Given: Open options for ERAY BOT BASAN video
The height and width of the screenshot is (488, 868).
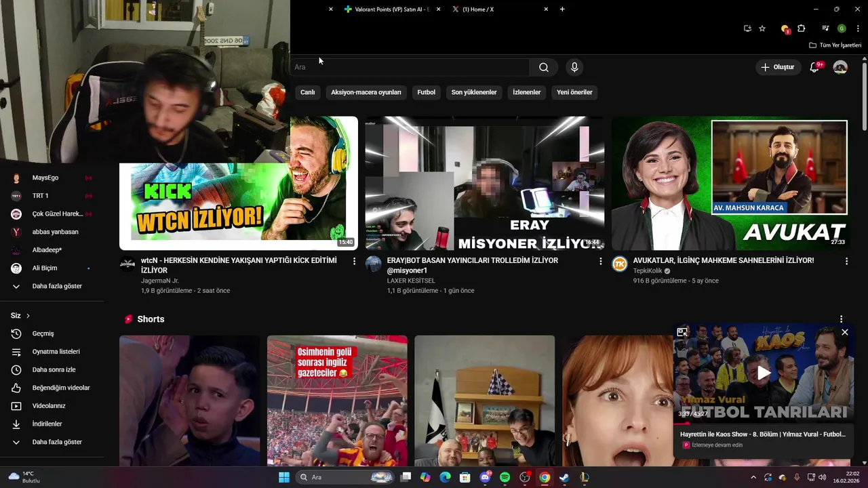Looking at the screenshot, I should [600, 261].
